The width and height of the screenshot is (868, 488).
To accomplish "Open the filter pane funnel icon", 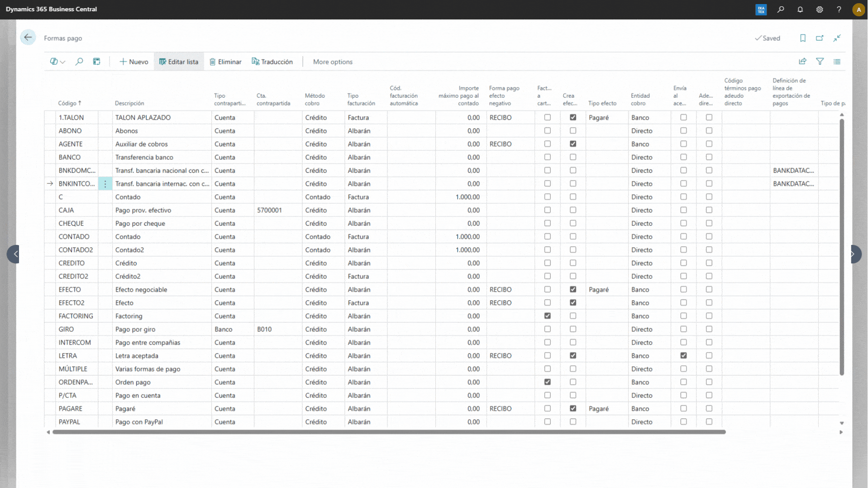I will pos(820,62).
